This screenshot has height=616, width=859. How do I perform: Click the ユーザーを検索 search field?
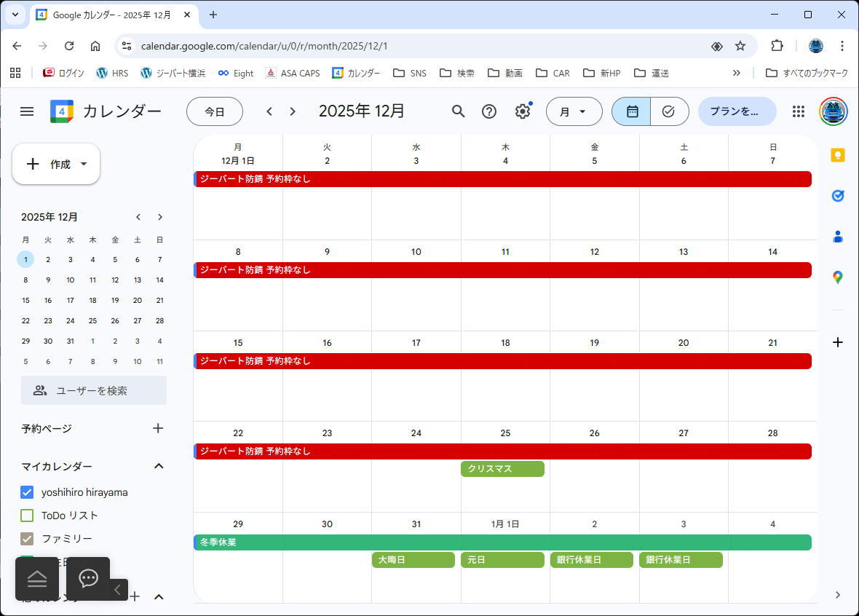click(x=94, y=390)
